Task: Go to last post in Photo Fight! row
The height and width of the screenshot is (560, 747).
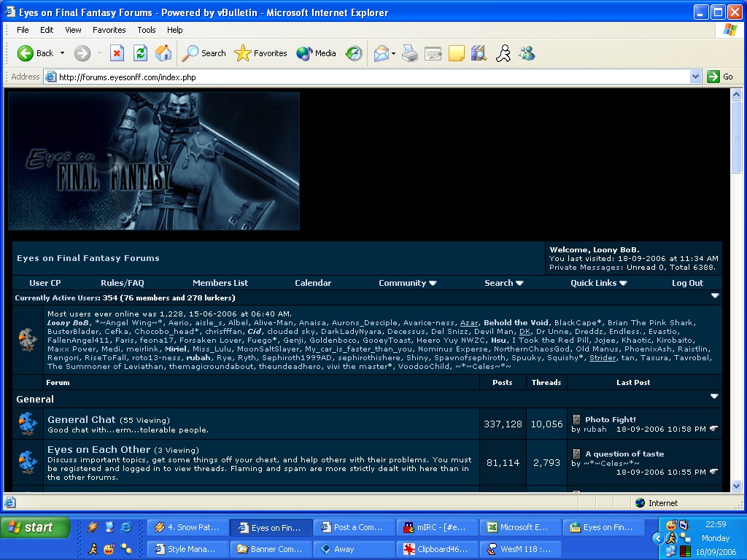Action: pos(713,429)
